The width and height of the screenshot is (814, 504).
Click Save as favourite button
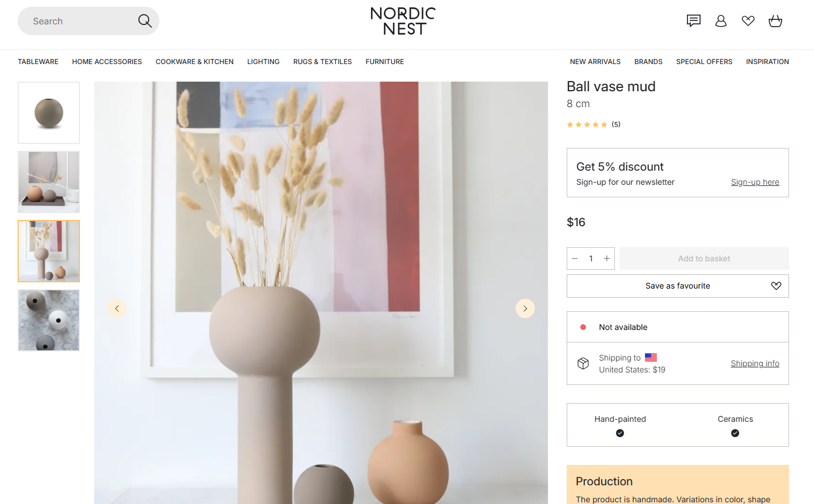[x=678, y=286]
